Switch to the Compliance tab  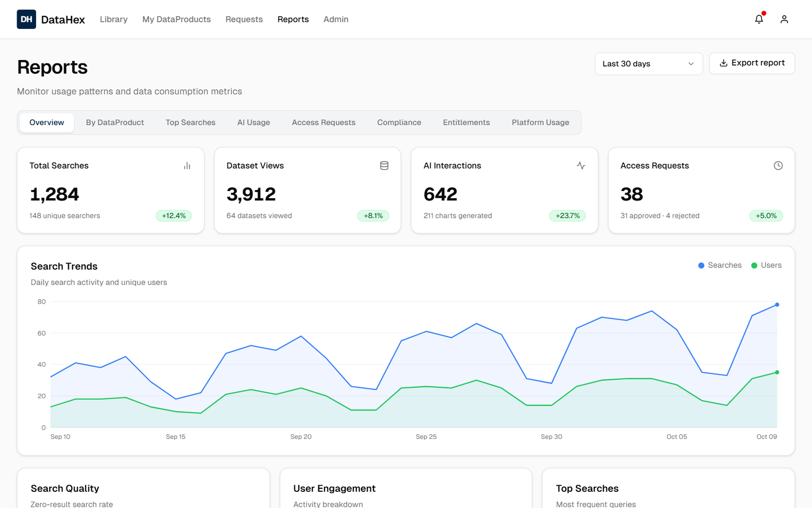[399, 122]
